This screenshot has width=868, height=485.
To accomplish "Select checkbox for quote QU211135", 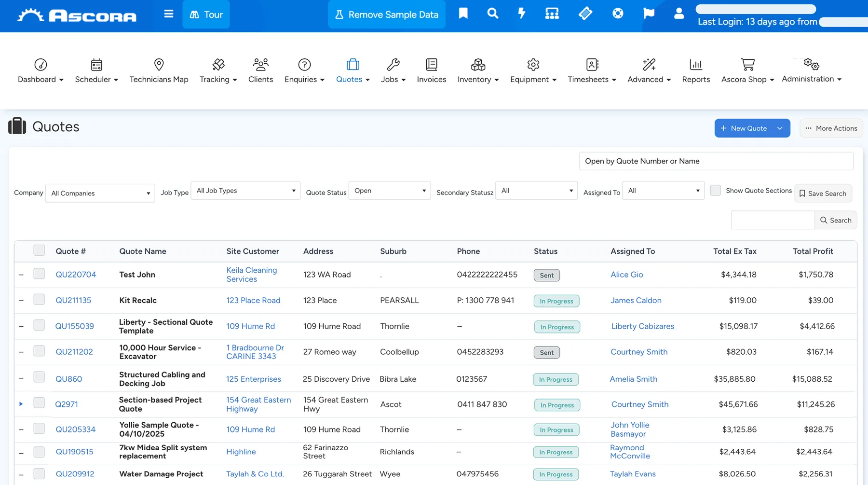I will (39, 299).
